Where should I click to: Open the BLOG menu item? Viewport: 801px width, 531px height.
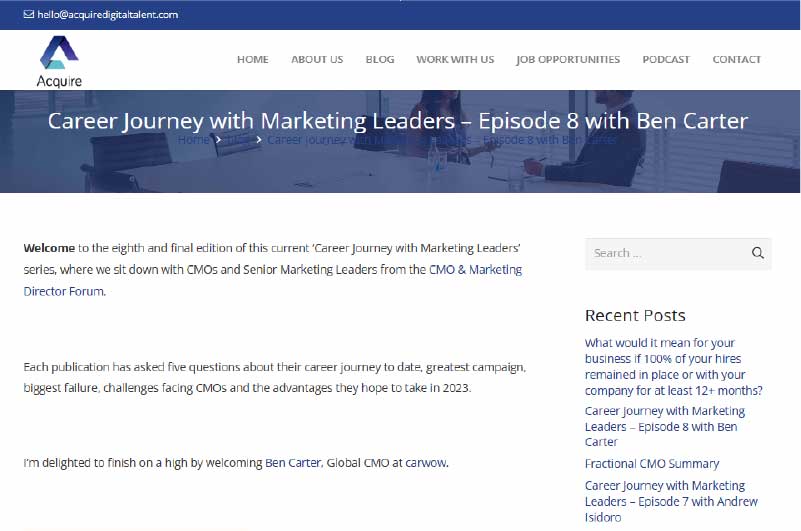(x=380, y=59)
